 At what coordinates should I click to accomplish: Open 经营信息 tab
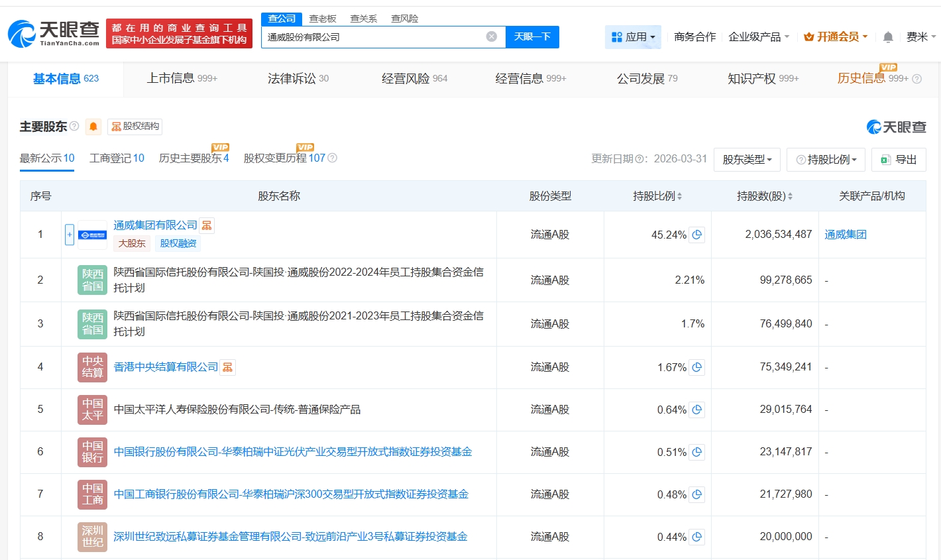pos(531,79)
